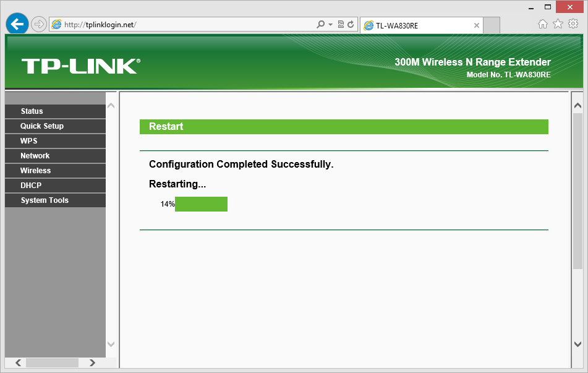Screen dimensions: 588x373
Task: Click the 'Model No. TL-WA830RE' text
Action: [508, 75]
